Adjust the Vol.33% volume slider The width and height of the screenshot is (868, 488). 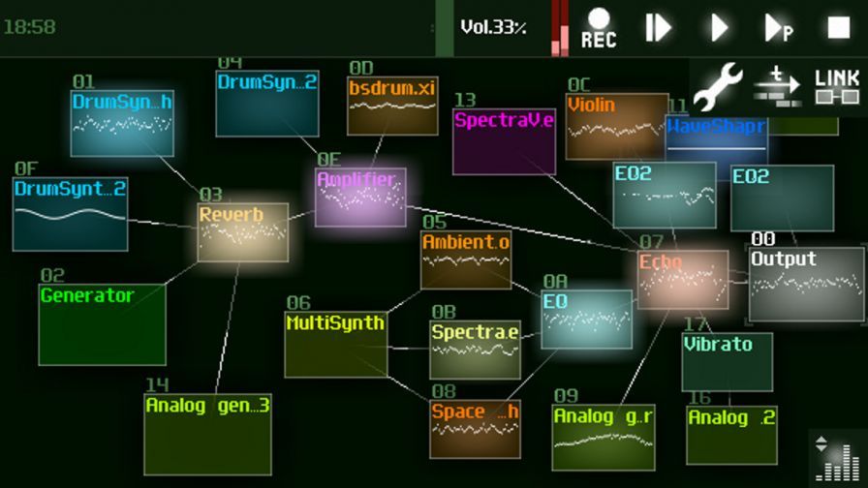point(493,27)
